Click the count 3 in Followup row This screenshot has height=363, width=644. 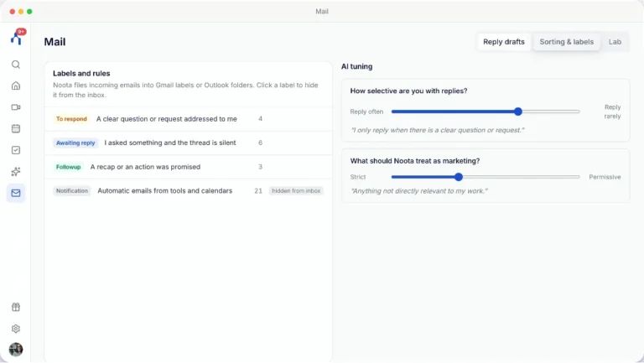pyautogui.click(x=261, y=167)
